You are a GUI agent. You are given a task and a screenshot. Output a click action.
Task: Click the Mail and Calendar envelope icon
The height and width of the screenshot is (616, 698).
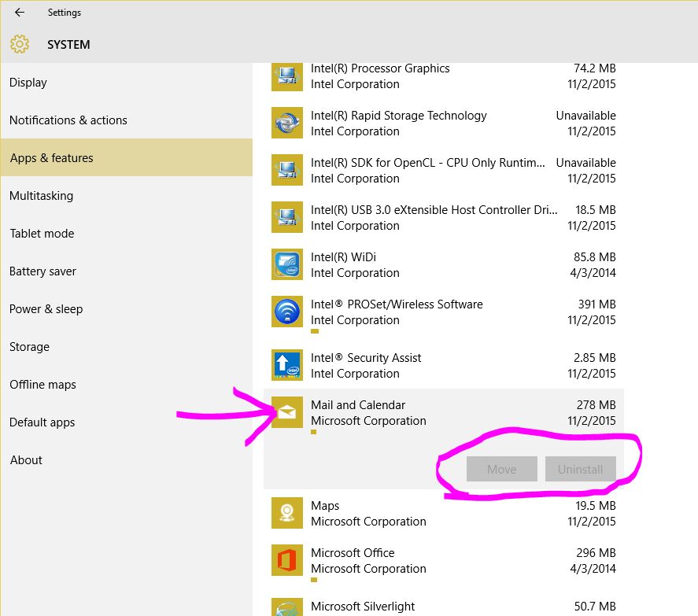[x=287, y=412]
